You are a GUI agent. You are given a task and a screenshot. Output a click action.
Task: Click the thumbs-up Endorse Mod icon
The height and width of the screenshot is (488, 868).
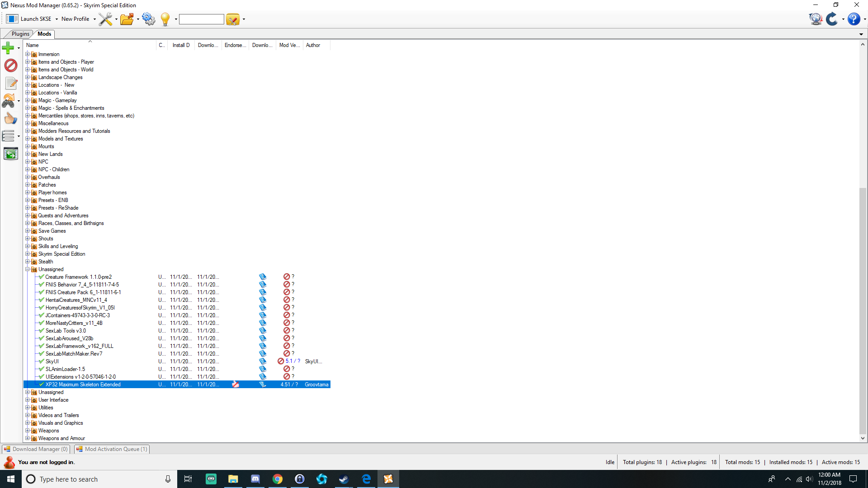[x=10, y=118]
